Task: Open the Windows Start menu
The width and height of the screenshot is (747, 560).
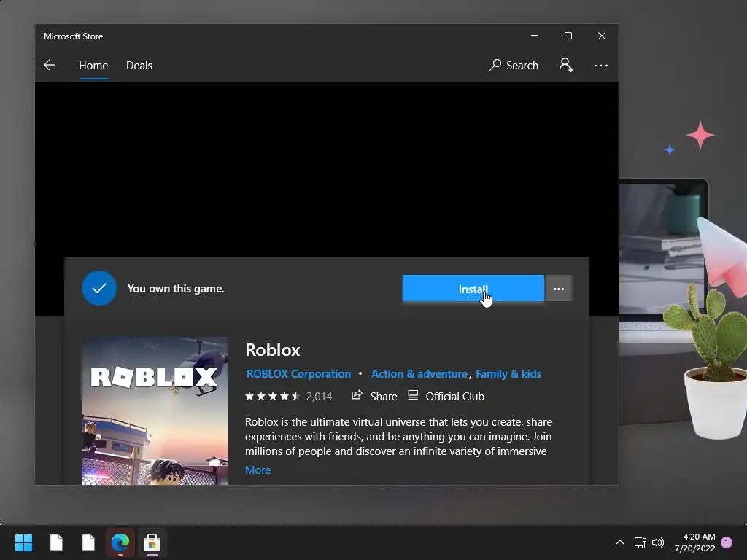Action: 23,542
